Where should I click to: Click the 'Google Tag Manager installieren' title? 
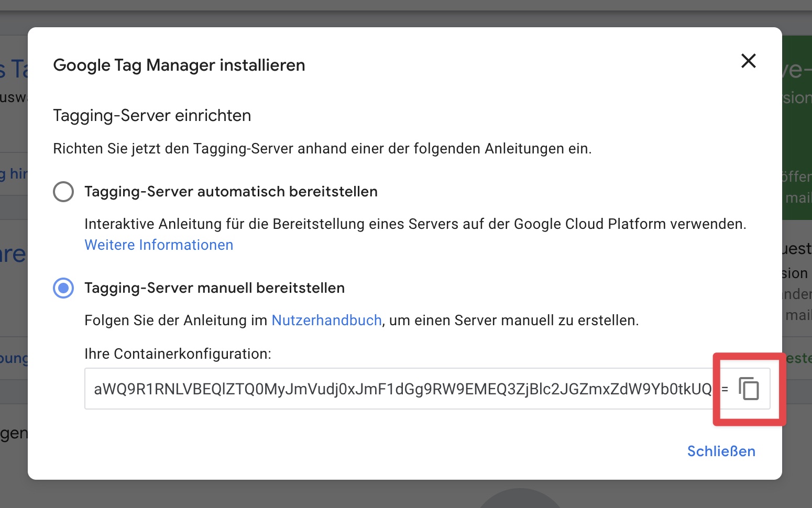tap(179, 65)
